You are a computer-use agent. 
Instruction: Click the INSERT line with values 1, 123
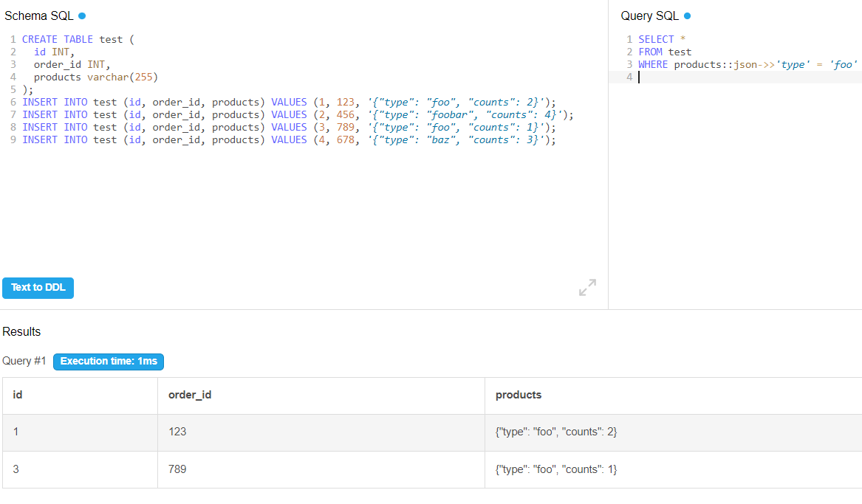[289, 103]
